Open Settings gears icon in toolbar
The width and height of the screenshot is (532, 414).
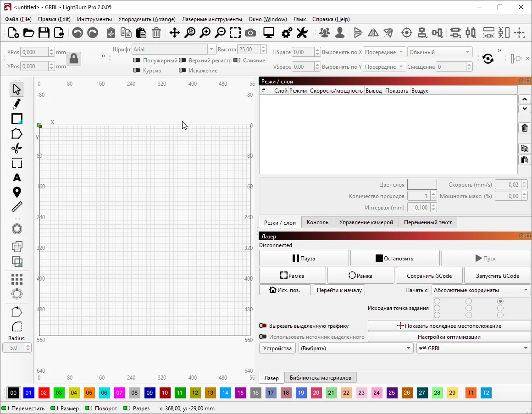tap(287, 33)
